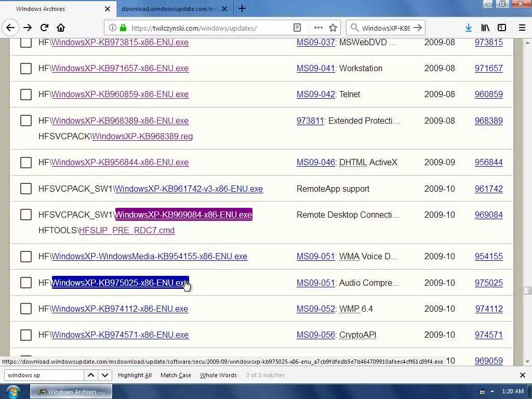Click the WindowsXP-KB search box

tap(386, 28)
